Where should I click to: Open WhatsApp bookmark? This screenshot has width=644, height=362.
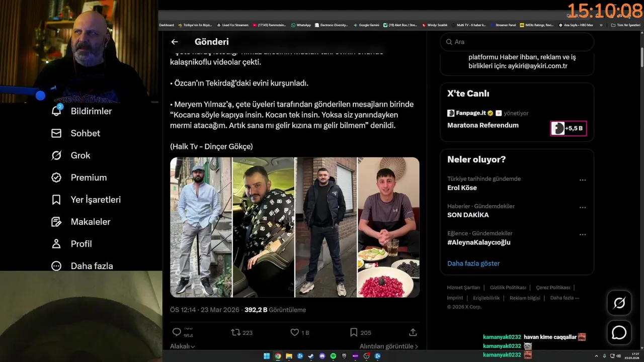tap(301, 25)
